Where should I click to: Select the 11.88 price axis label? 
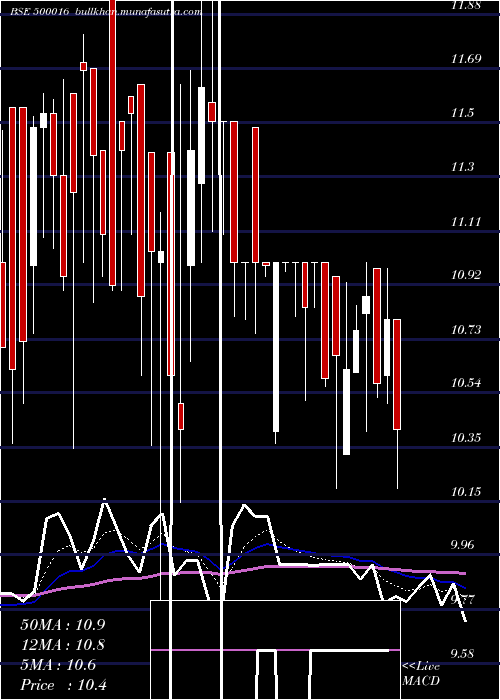(466, 5)
